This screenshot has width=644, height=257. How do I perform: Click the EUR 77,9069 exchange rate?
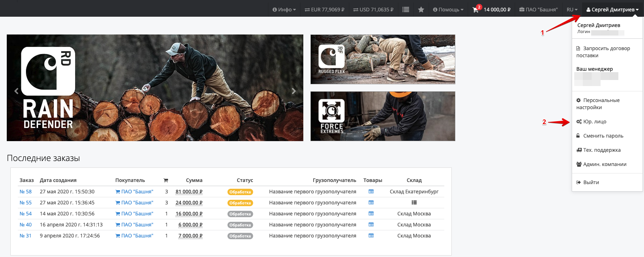click(324, 10)
